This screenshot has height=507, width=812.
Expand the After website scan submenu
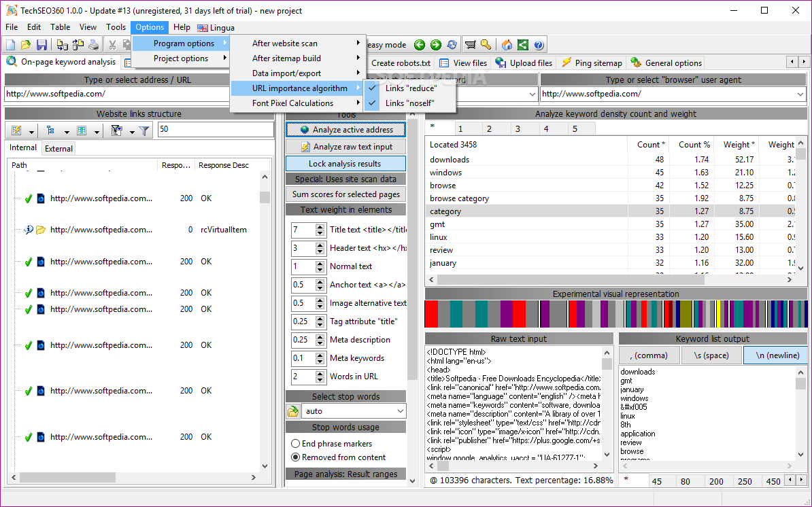point(297,43)
